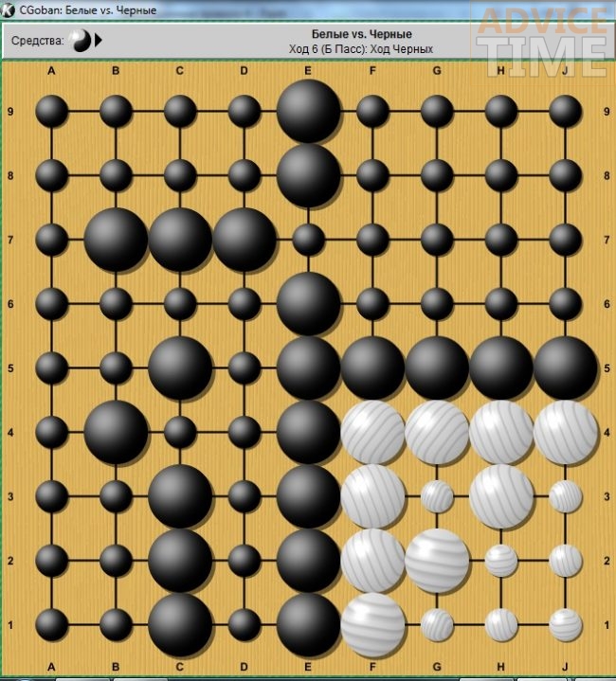The width and height of the screenshot is (616, 681).
Task: Click the black stone at J5
Action: pos(566,368)
